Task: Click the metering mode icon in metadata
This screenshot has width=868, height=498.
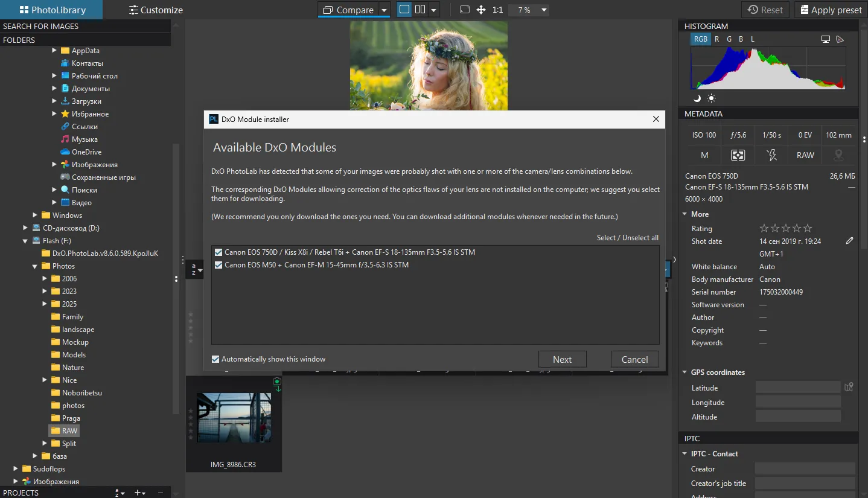Action: click(x=738, y=155)
